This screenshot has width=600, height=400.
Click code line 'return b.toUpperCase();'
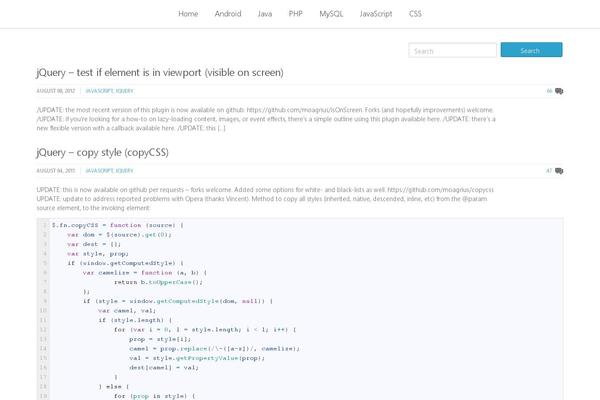158,282
